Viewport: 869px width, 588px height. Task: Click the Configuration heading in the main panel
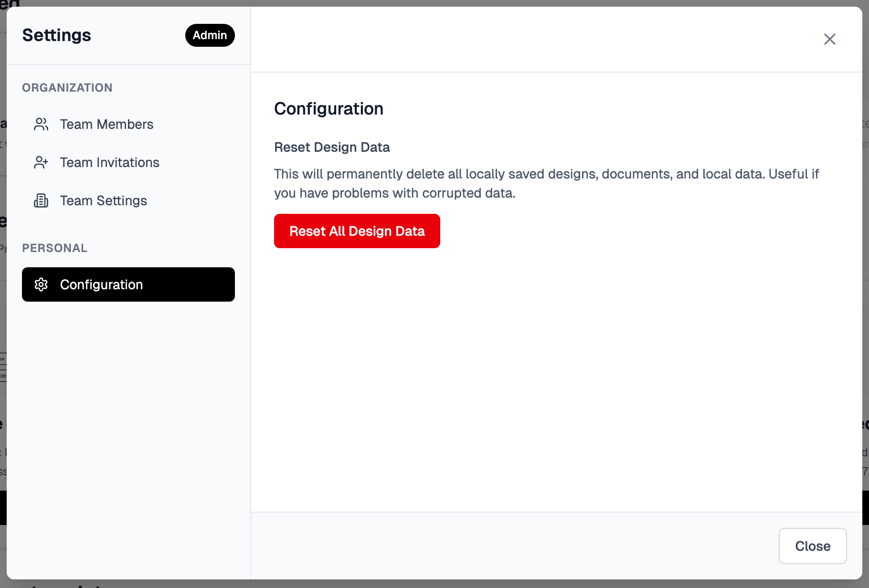tap(329, 109)
